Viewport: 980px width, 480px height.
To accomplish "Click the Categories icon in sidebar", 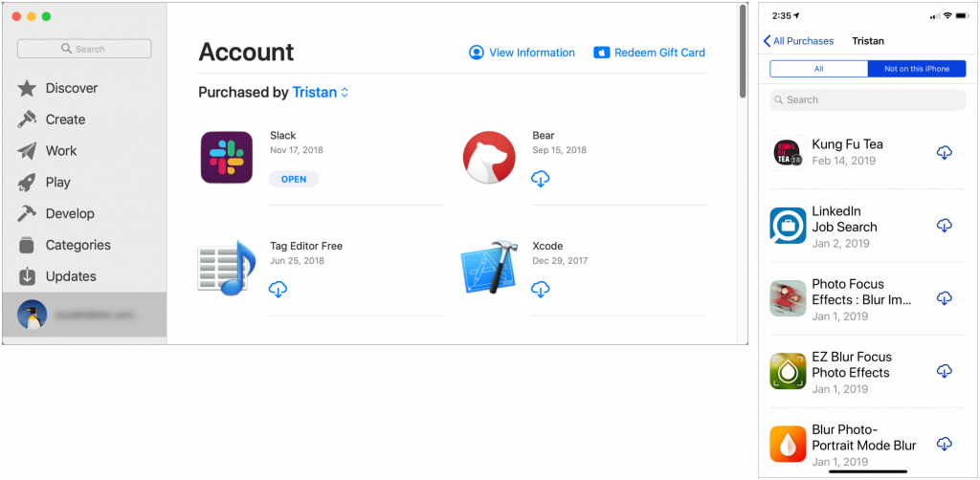I will pyautogui.click(x=27, y=245).
